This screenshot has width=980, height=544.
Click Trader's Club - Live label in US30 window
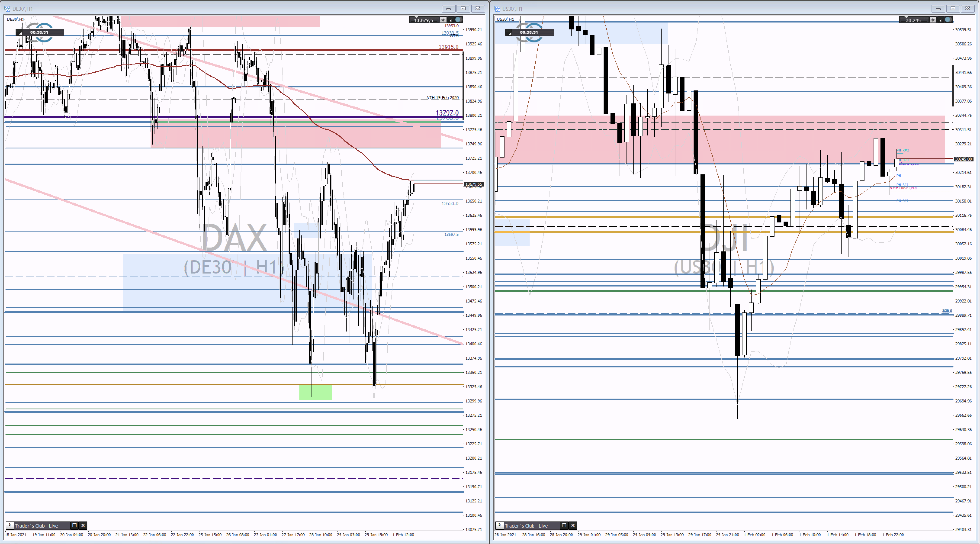click(x=526, y=526)
